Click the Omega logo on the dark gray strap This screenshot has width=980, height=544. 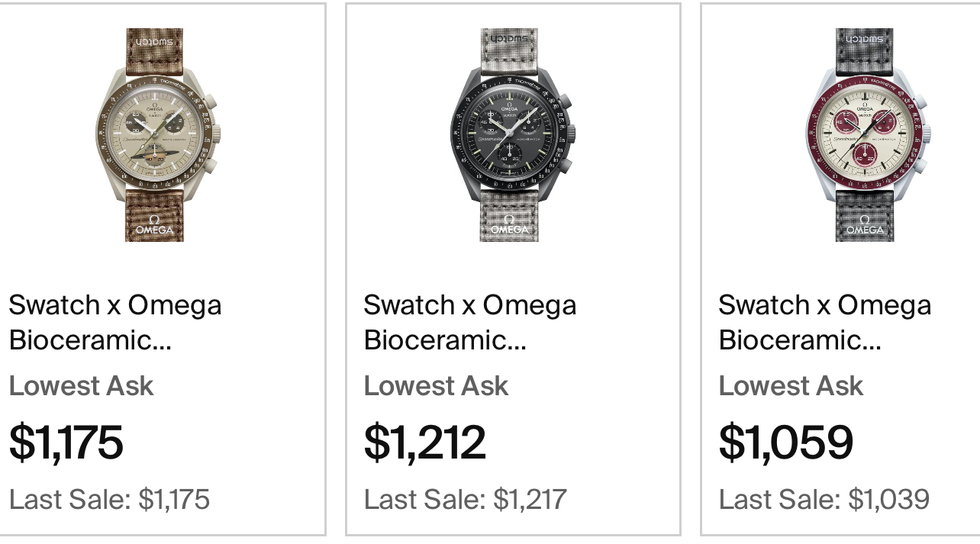[x=865, y=225]
